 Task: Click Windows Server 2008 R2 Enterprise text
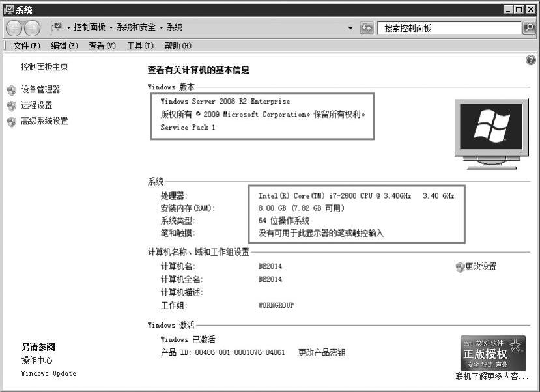tap(225, 101)
